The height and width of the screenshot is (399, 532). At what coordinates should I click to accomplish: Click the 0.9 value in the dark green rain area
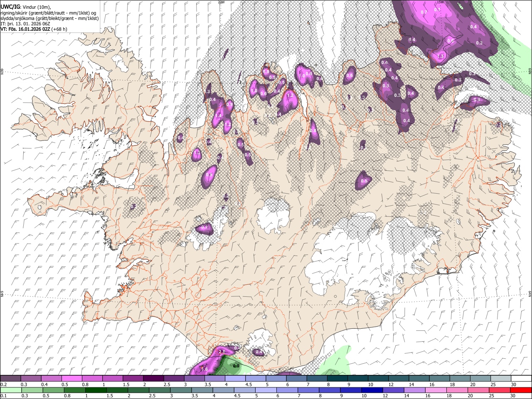[236, 366]
